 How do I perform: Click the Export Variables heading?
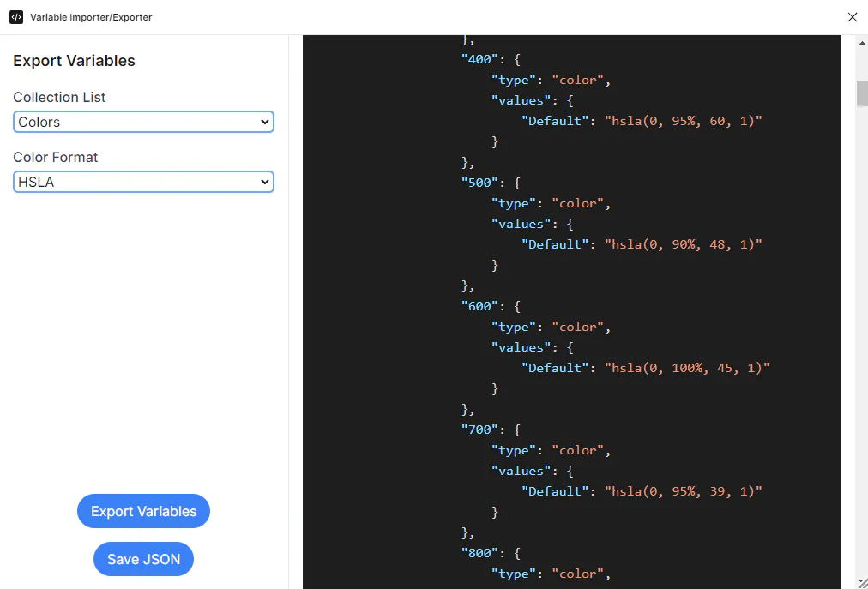coord(74,61)
